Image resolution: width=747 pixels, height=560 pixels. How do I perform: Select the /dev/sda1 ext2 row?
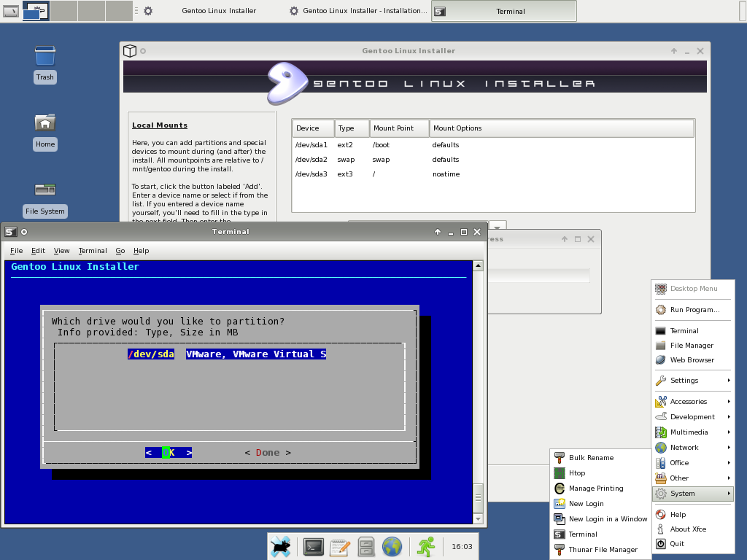pos(493,145)
